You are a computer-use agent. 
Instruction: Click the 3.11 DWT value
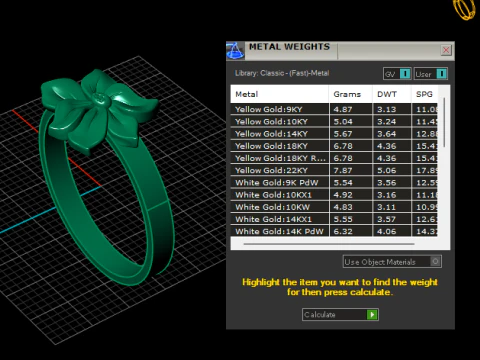[387, 207]
